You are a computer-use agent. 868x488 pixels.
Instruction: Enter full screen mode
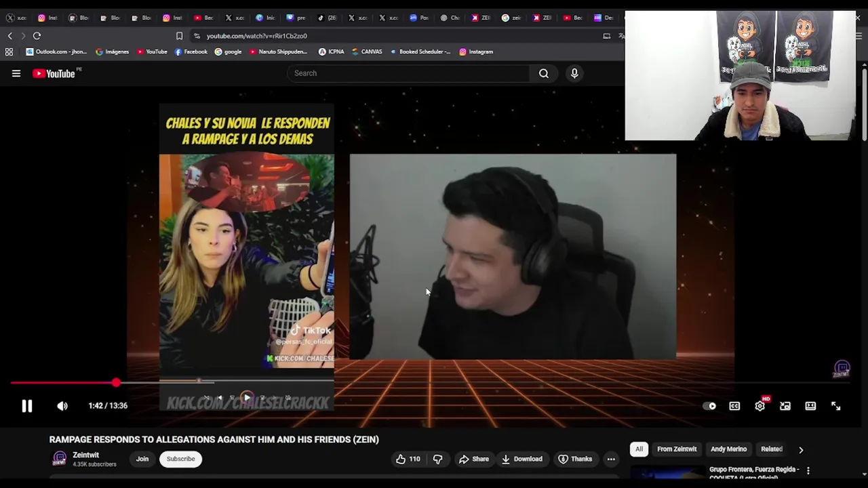pyautogui.click(x=835, y=406)
